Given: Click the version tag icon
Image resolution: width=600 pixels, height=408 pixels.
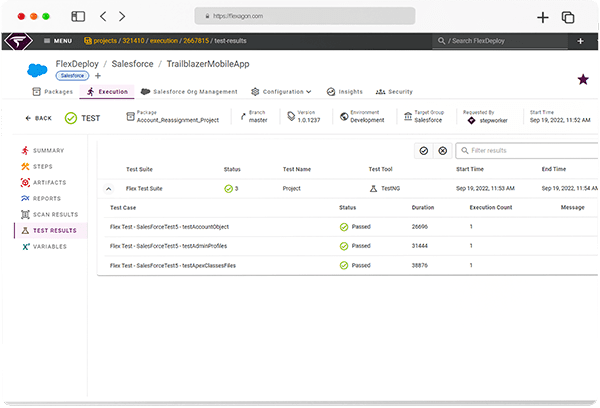Looking at the screenshot, I should click(291, 116).
